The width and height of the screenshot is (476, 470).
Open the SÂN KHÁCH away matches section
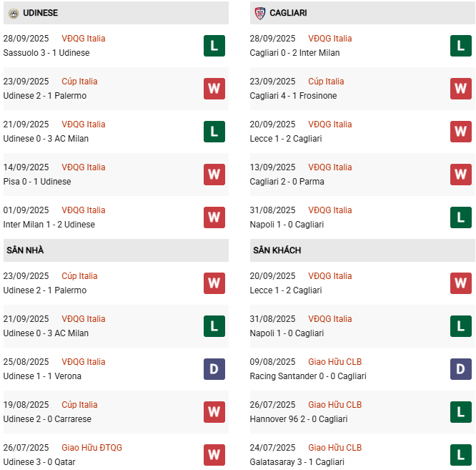point(277,250)
